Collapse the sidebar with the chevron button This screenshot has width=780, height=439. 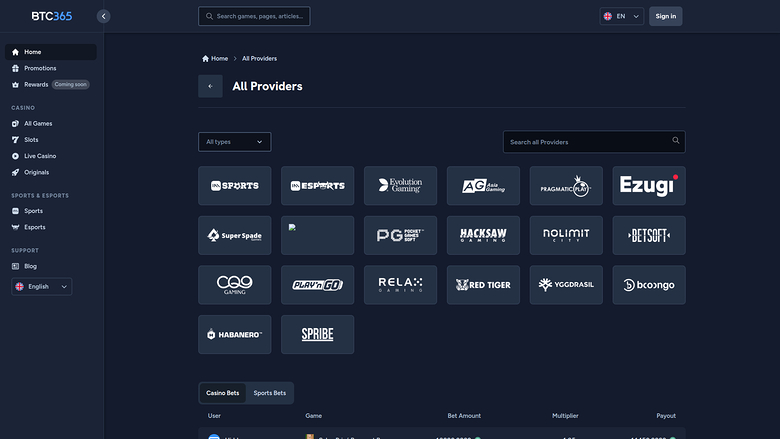(x=104, y=16)
